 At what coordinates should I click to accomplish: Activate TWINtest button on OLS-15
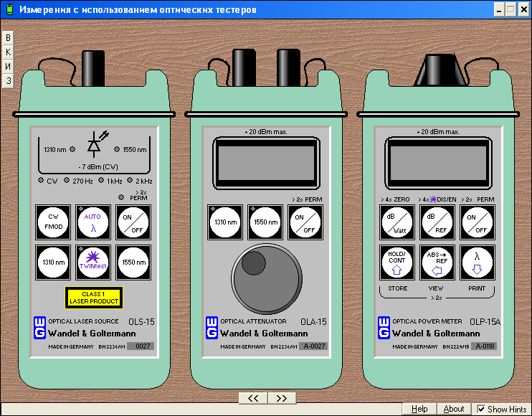[93, 263]
